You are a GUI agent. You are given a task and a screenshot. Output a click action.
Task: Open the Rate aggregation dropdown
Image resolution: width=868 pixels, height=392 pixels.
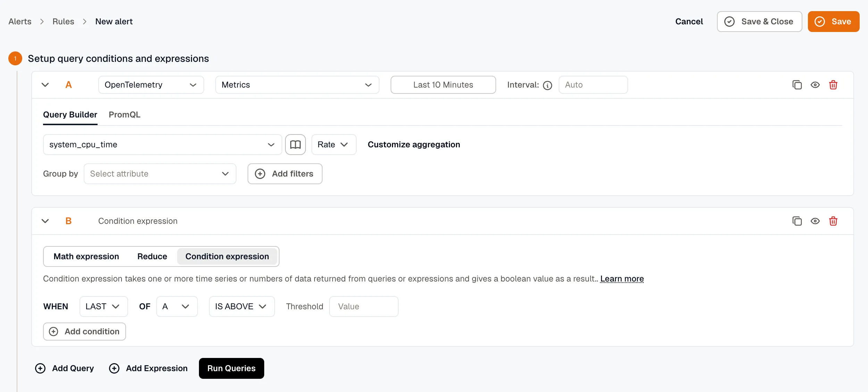tap(334, 145)
